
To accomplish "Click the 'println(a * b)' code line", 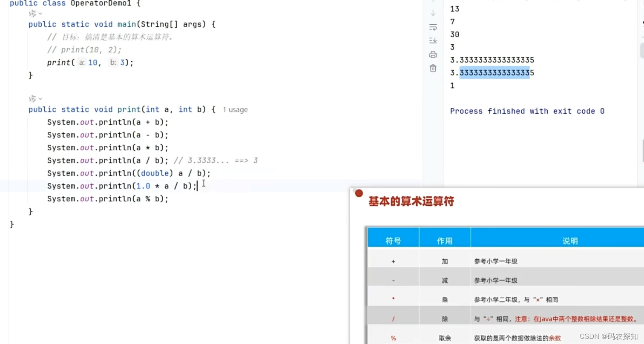I will [108, 148].
